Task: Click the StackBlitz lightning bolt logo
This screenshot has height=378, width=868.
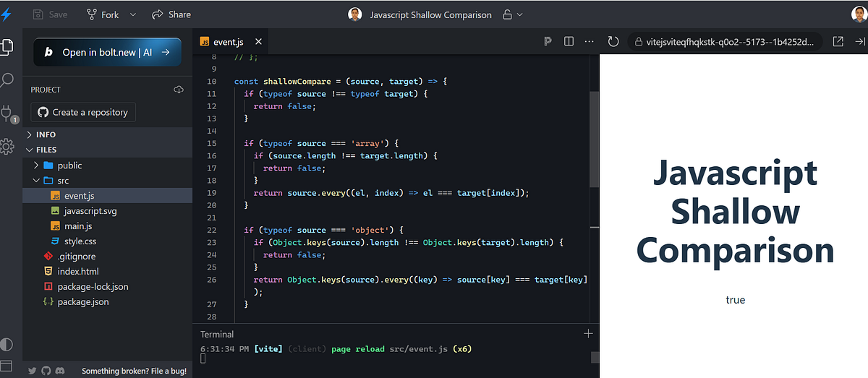Action: pos(6,14)
